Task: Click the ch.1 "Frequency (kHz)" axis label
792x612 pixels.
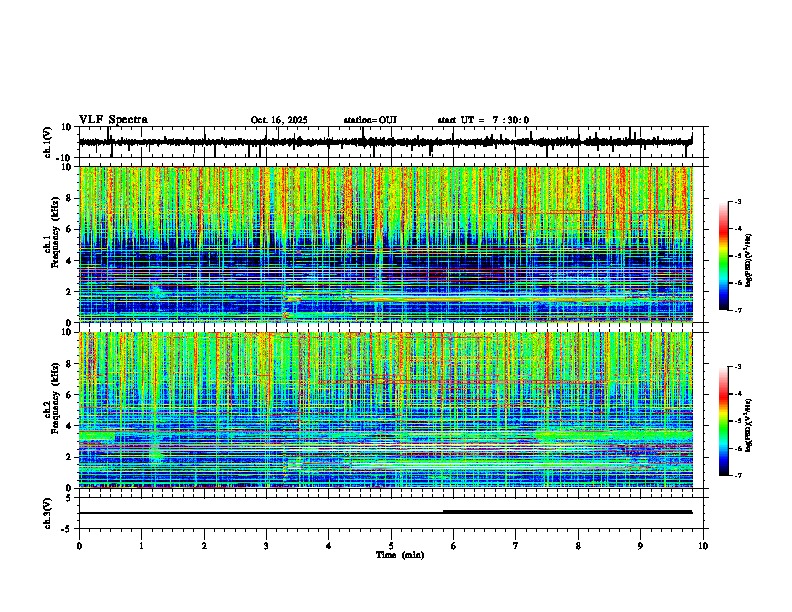Action: point(55,232)
